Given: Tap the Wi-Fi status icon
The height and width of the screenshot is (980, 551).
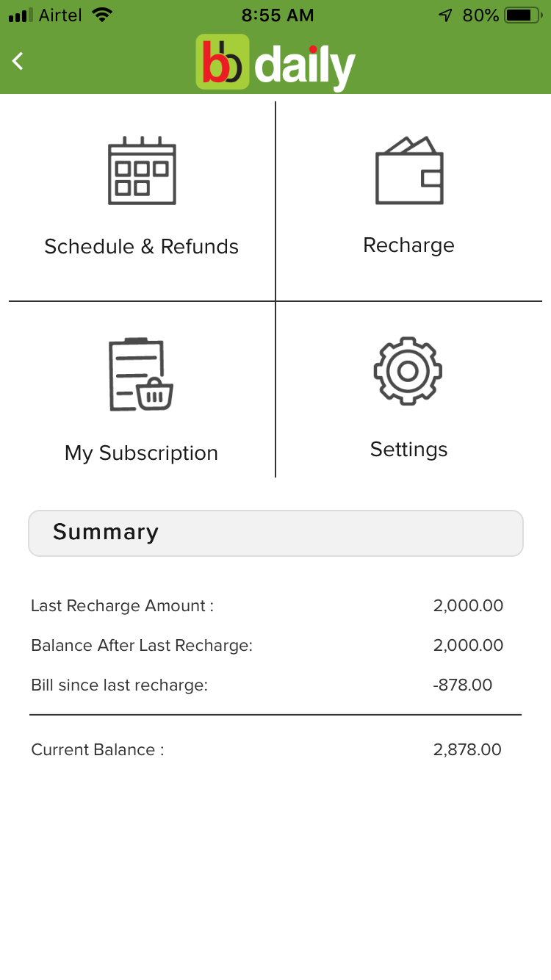Looking at the screenshot, I should pyautogui.click(x=104, y=15).
